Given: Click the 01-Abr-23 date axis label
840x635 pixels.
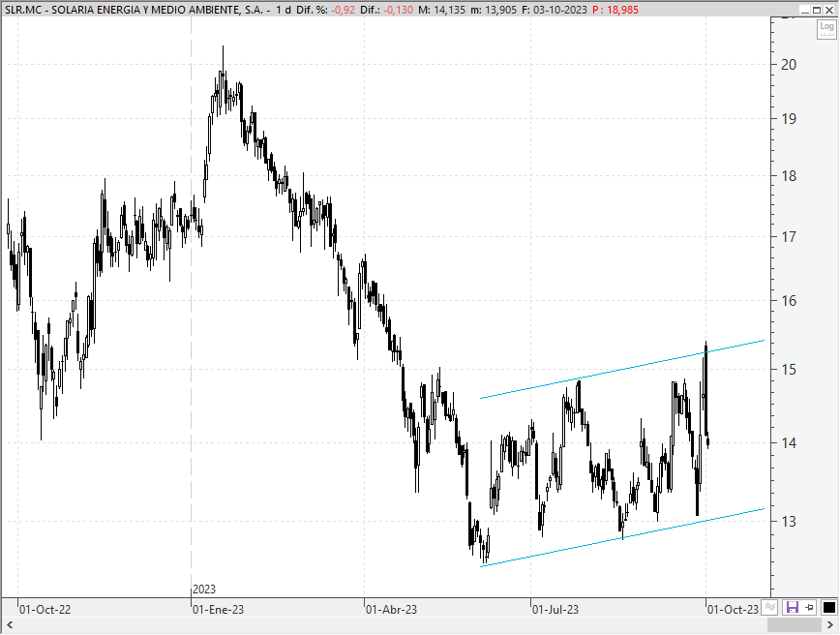Looking at the screenshot, I should pos(392,610).
